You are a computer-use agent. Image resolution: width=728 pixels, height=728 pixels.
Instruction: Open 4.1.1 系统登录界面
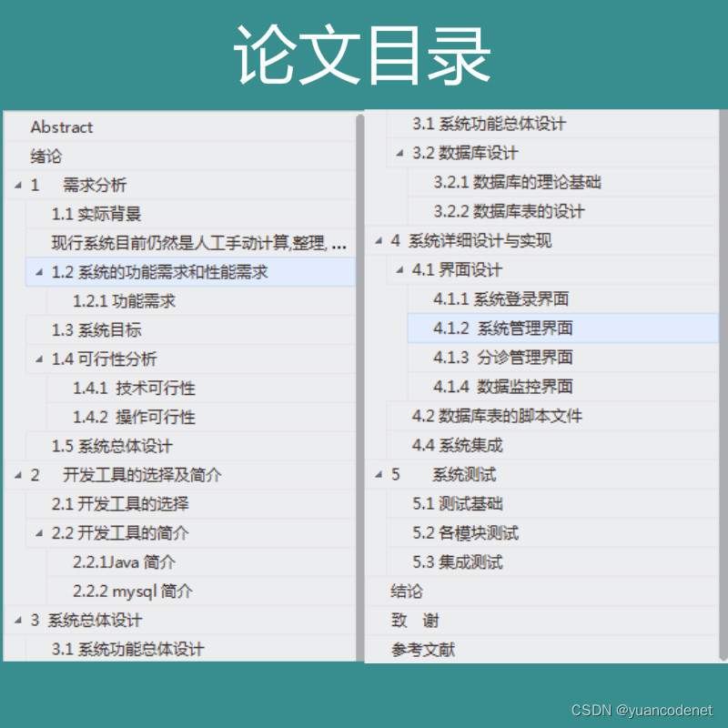click(x=501, y=299)
